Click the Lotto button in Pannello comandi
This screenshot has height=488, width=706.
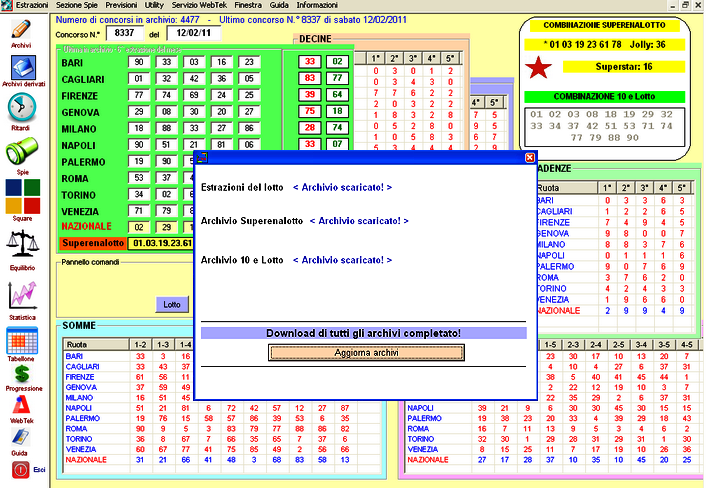coord(172,305)
